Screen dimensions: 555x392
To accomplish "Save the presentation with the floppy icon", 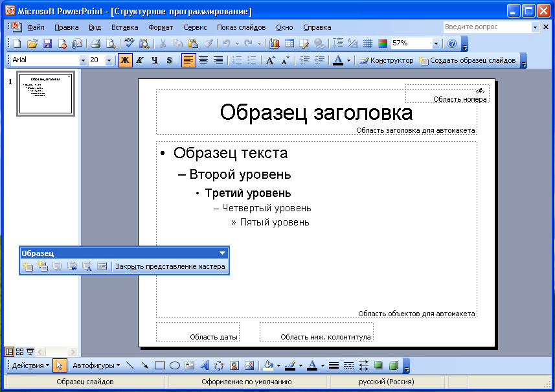I will coord(47,43).
